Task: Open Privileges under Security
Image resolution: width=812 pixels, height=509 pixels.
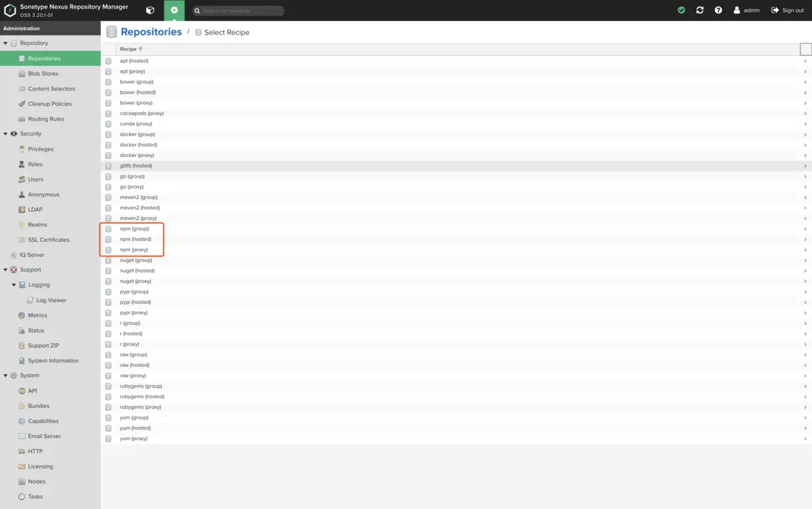Action: point(50,149)
